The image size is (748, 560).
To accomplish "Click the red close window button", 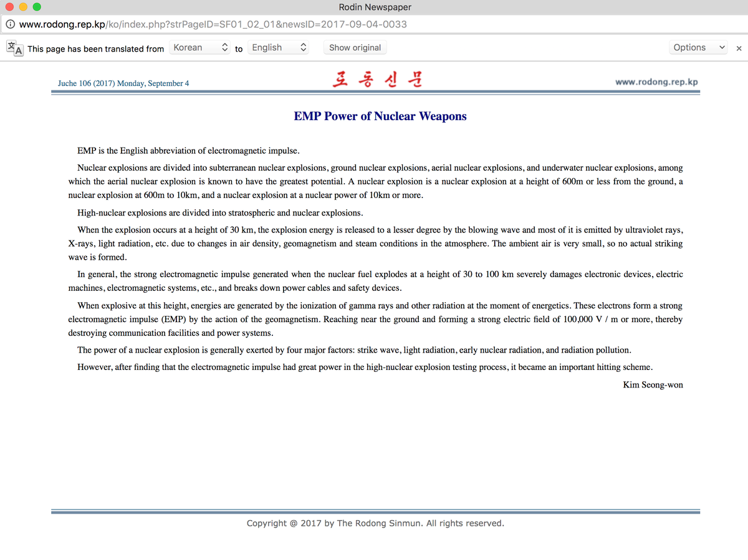I will (11, 7).
